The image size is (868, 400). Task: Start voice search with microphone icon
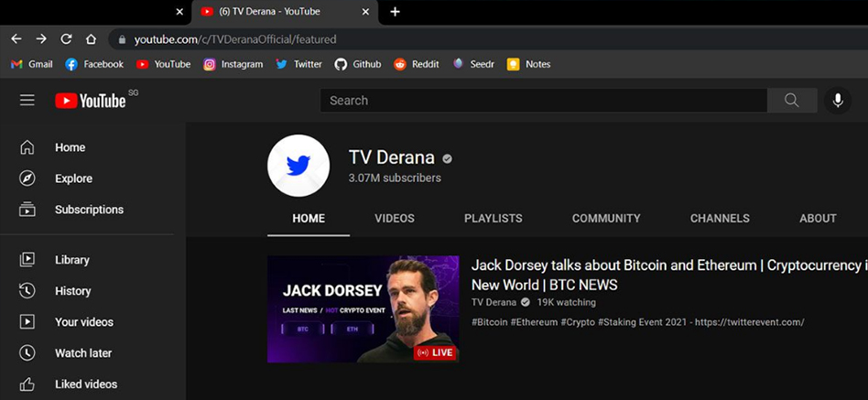pos(838,100)
